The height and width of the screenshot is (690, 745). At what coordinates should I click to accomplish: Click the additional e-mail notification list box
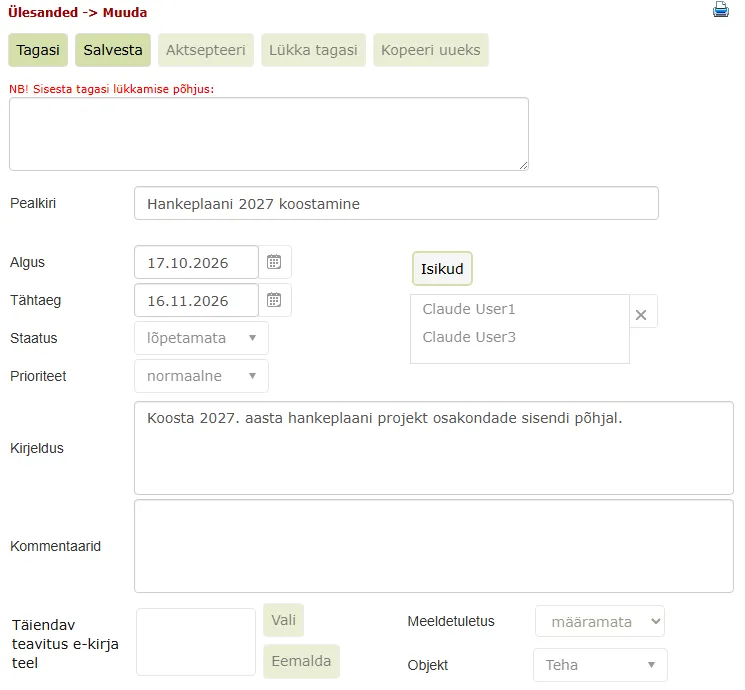coord(196,642)
